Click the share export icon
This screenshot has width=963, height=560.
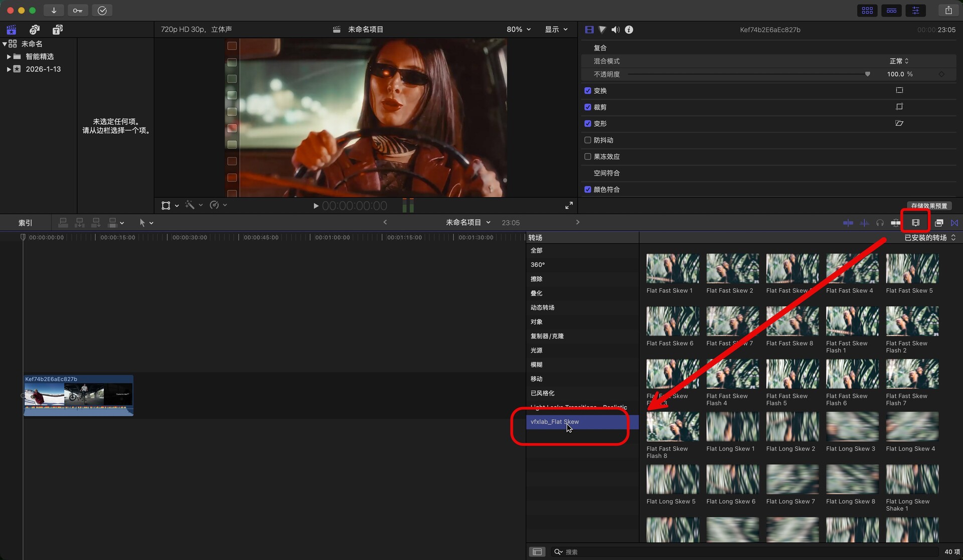tap(948, 10)
